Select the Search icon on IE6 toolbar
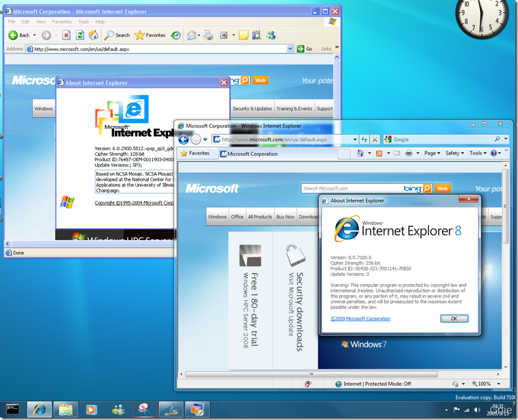 point(110,35)
